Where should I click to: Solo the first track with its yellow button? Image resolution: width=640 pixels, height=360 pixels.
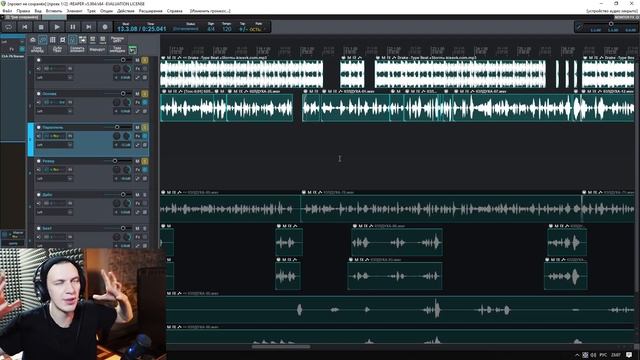pos(145,60)
